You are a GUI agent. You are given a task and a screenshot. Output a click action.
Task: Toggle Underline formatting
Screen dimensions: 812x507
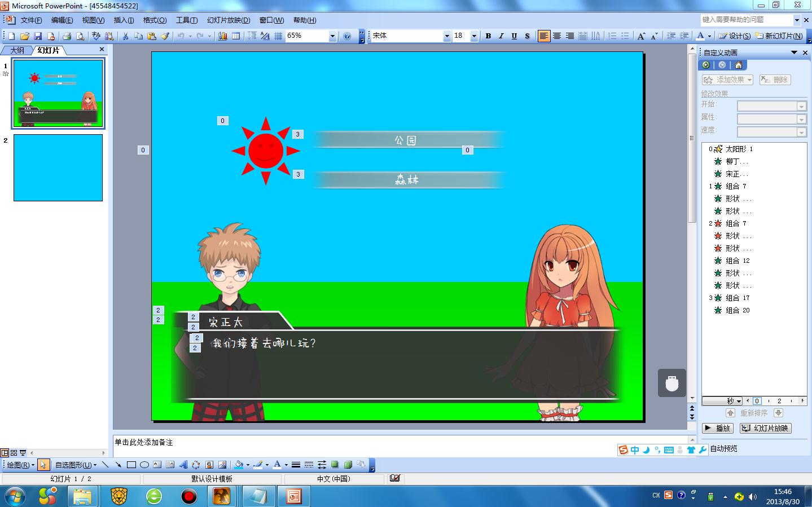(514, 36)
